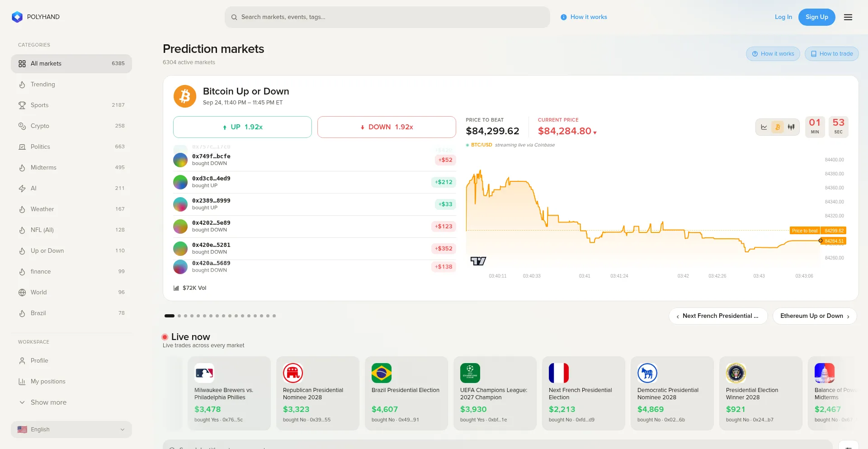This screenshot has height=449, width=868.
Task: Click avatar of trader 0xd3c8…4ed9
Action: [x=180, y=182]
